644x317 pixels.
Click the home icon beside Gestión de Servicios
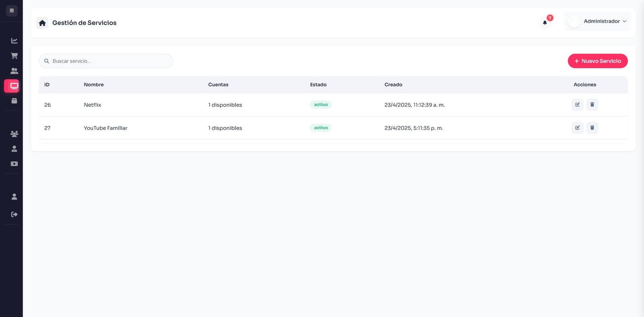42,23
